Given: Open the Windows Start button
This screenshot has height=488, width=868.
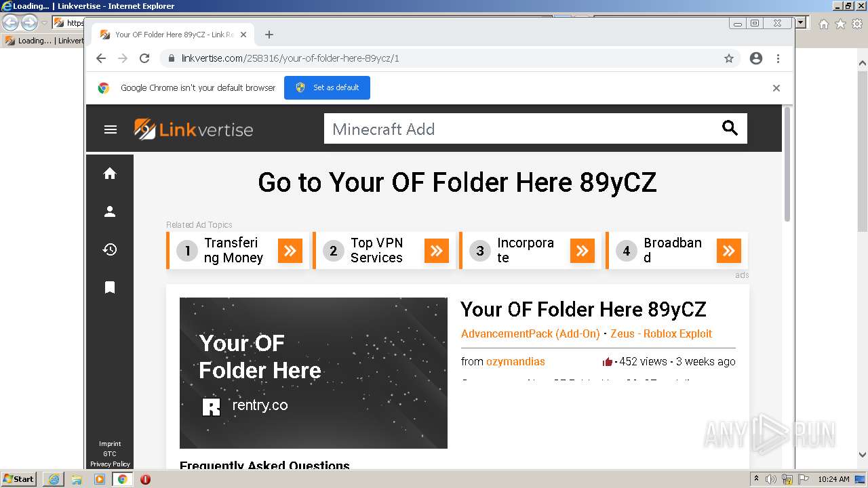Looking at the screenshot, I should (19, 479).
